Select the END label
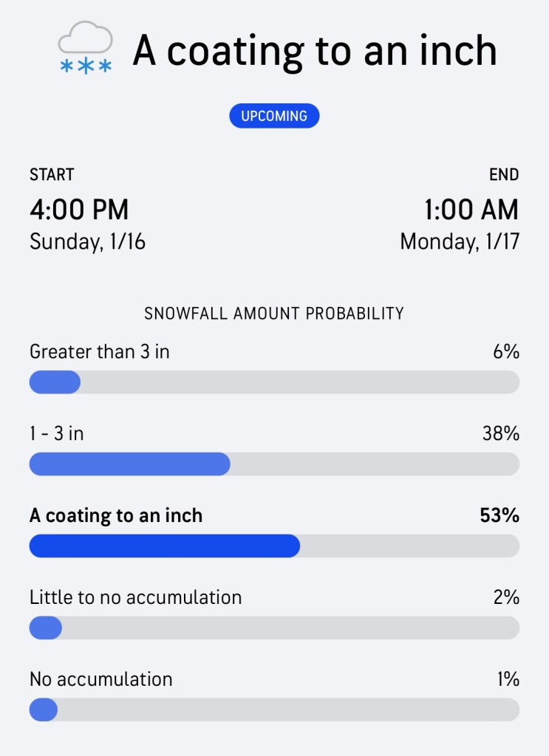549x756 pixels. click(504, 175)
